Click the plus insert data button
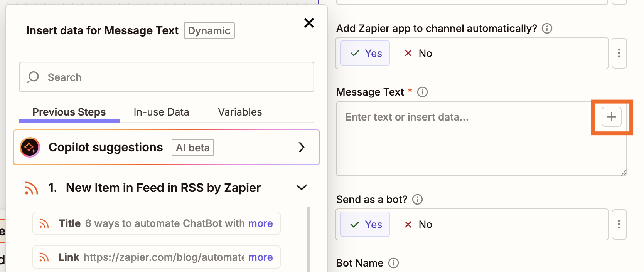Screen dimensions: 644x272 coord(612,117)
